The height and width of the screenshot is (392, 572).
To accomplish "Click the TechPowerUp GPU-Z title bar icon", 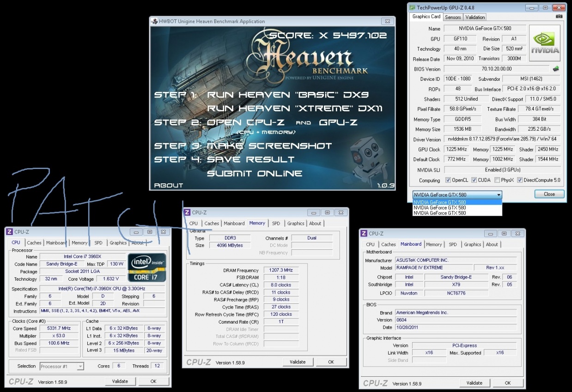I will [x=412, y=8].
